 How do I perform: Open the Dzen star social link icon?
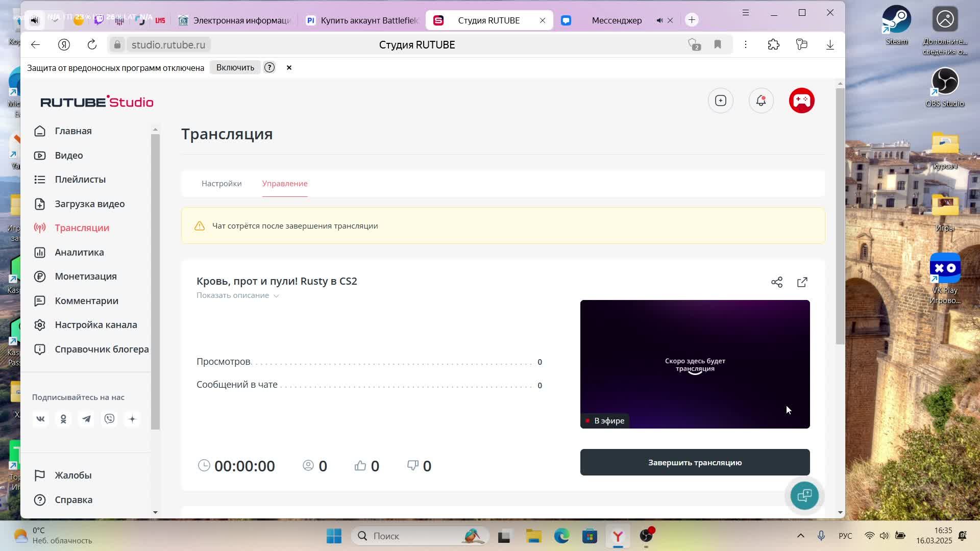click(132, 419)
